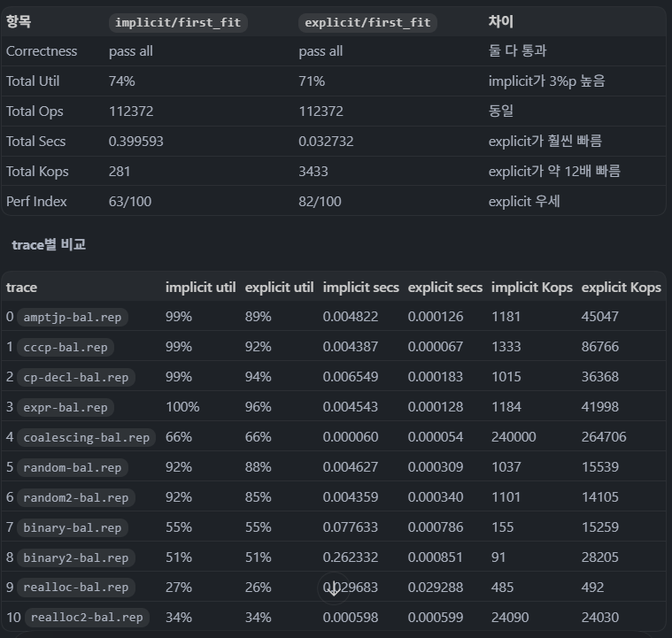Viewport: 672px width, 638px height.
Task: Select the realloc2-bal.rep trace name
Action: pos(87,618)
